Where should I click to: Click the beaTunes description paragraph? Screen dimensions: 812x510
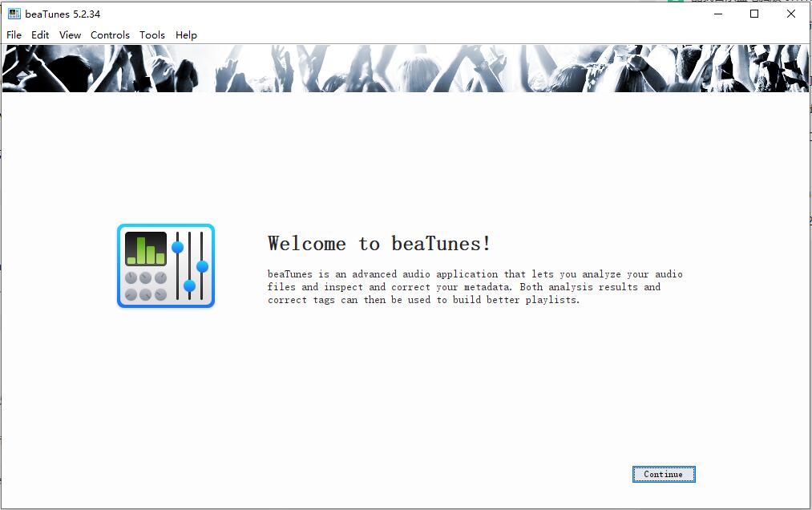pos(475,287)
